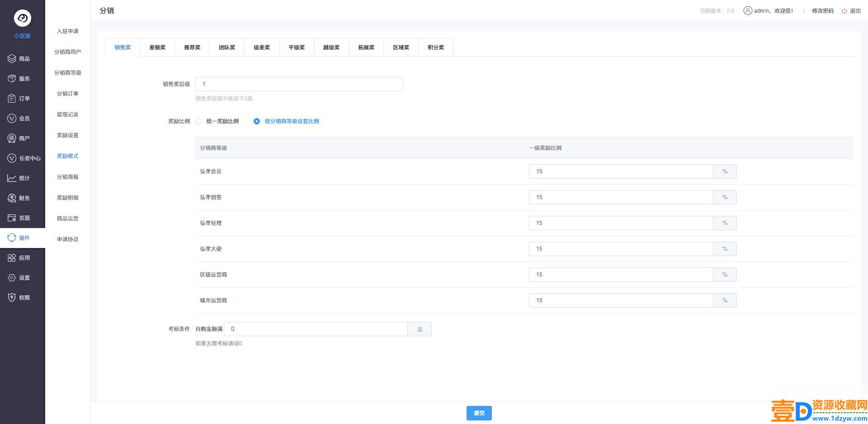Click the 修改密码 link
This screenshot has width=868, height=424.
[x=823, y=11]
